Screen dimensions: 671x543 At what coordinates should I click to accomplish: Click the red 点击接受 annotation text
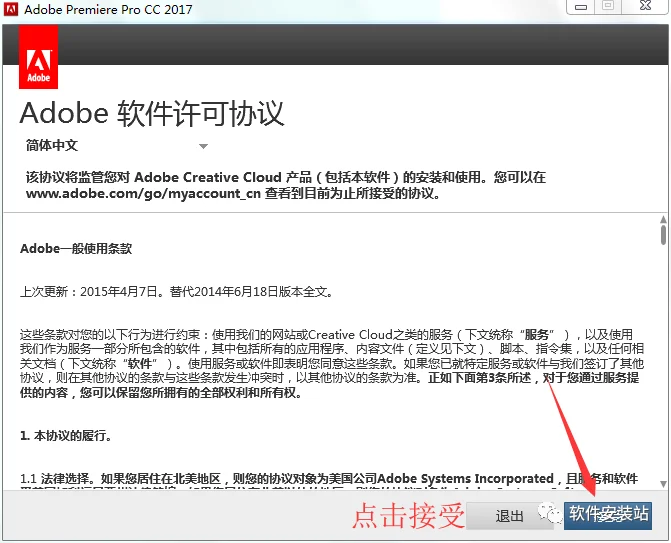[x=408, y=515]
